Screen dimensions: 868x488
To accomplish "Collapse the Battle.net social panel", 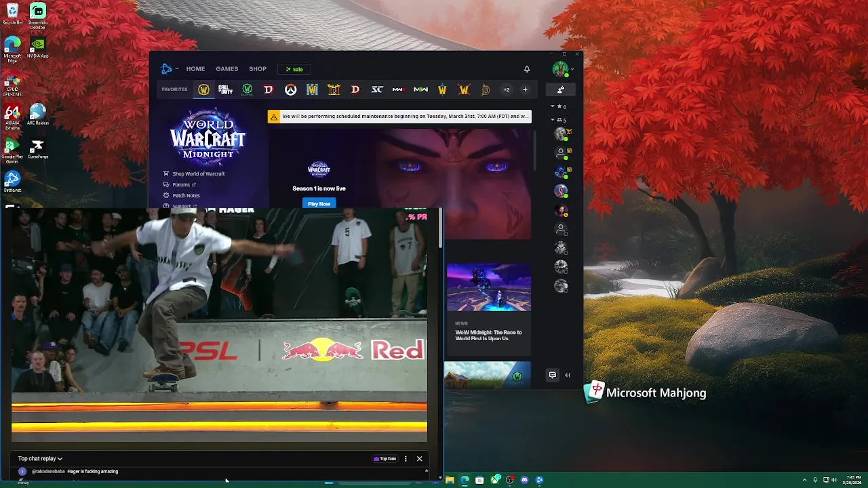I will [x=568, y=375].
